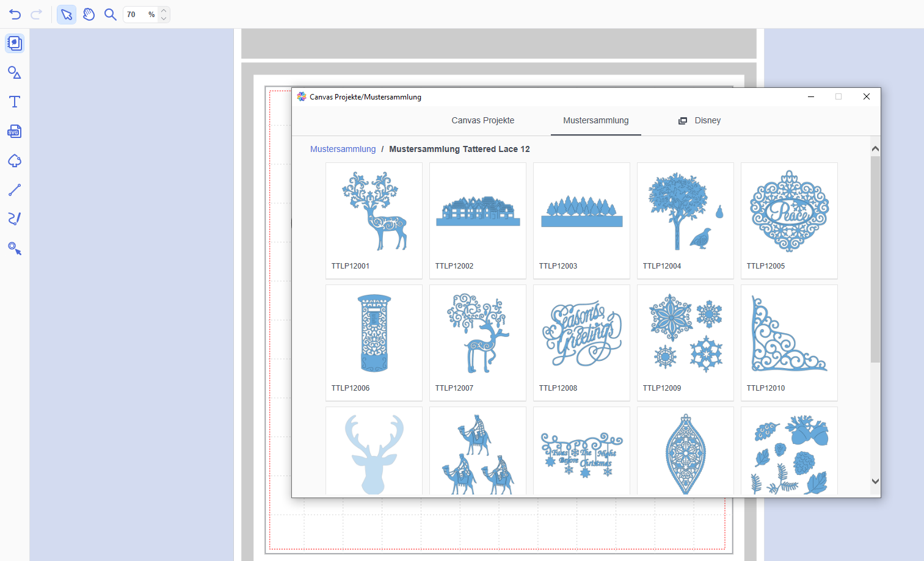Activate the hand pan tool
Viewport: 924px width, 561px height.
point(89,15)
